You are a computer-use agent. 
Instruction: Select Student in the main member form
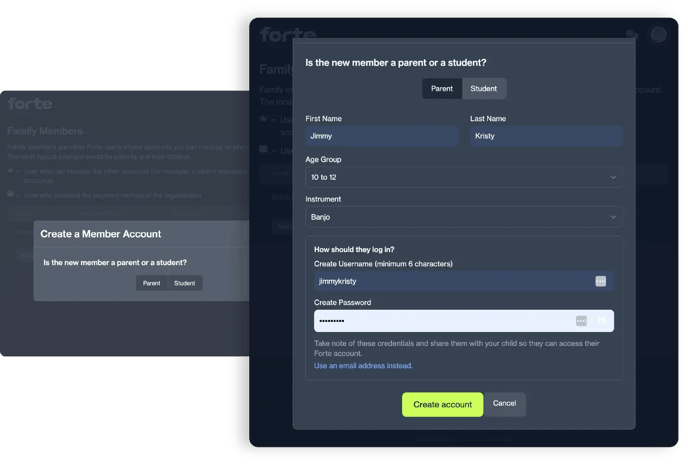pyautogui.click(x=484, y=89)
